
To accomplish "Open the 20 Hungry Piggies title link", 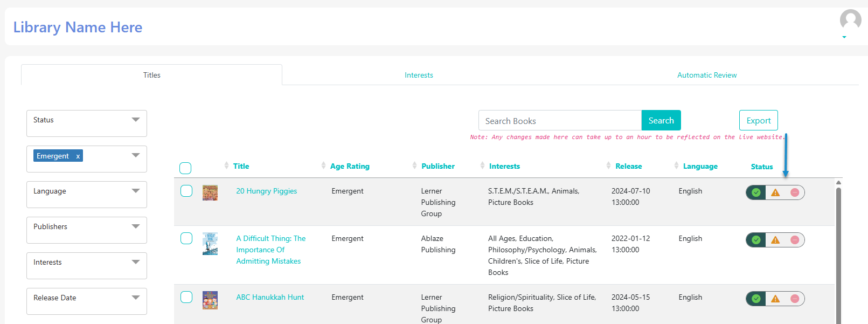I will pos(267,191).
